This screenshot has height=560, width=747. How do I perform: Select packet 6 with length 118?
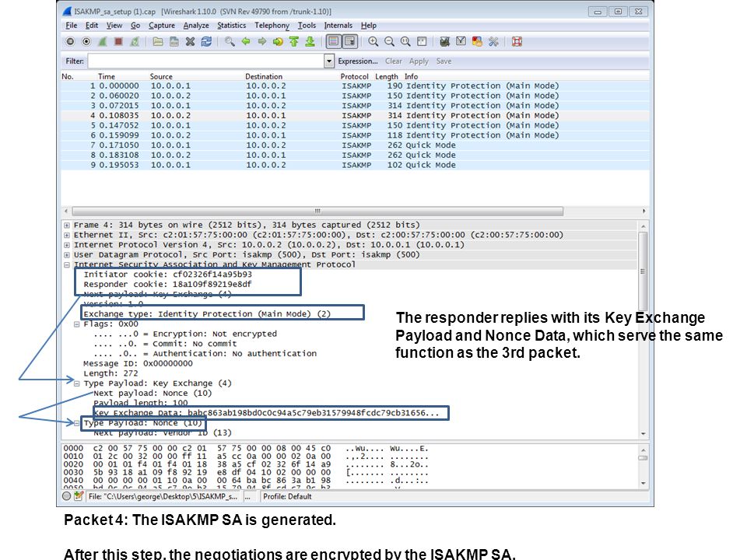point(355,135)
